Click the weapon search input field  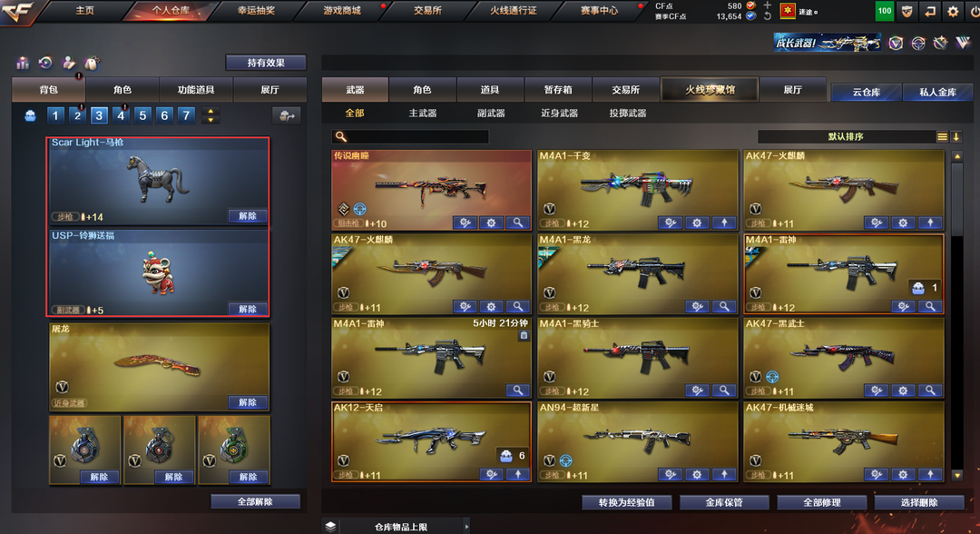410,136
